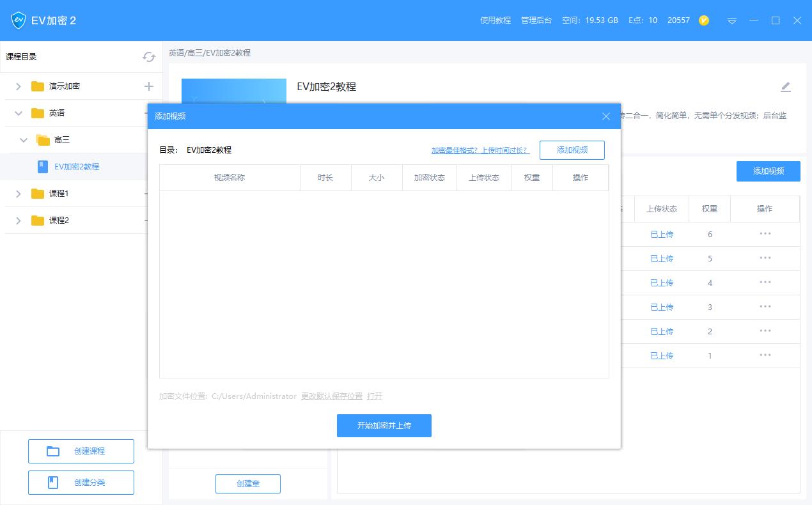The image size is (812, 505).
Task: Open the 加密最佳格式？上传时间过长？ link
Action: [480, 150]
